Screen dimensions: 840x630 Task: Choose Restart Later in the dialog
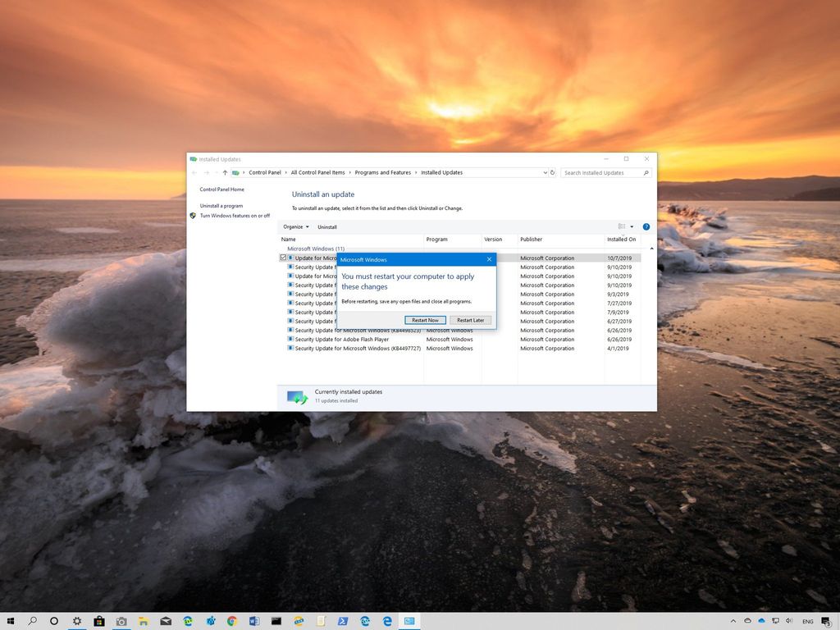(470, 320)
